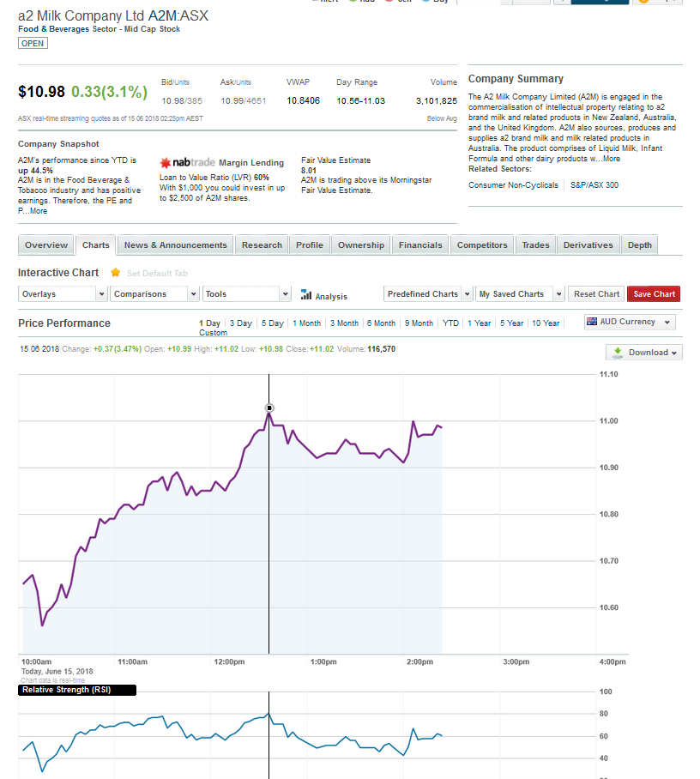Click the Ask value 10.99/4651
Viewport: 700px width, 779px height.
[244, 101]
